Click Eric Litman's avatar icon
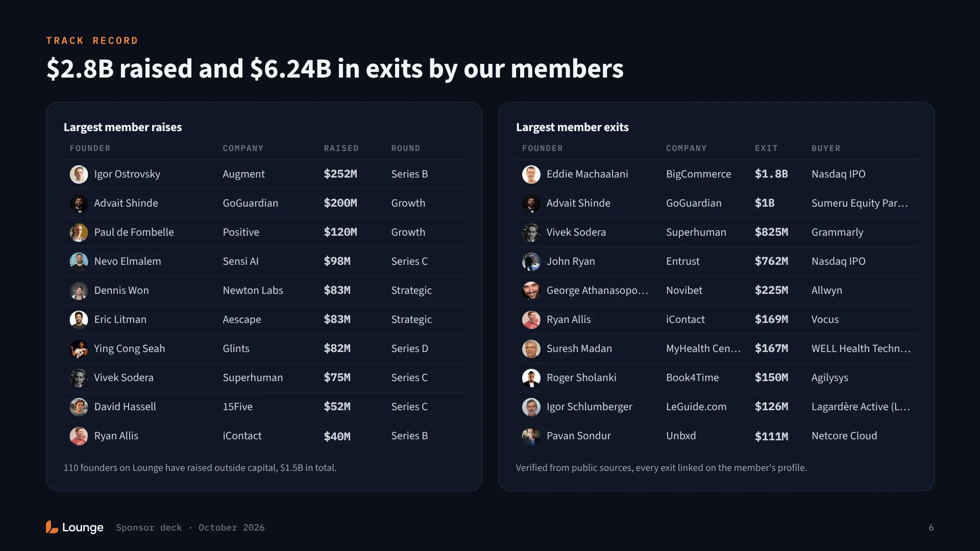980x551 pixels. click(79, 320)
